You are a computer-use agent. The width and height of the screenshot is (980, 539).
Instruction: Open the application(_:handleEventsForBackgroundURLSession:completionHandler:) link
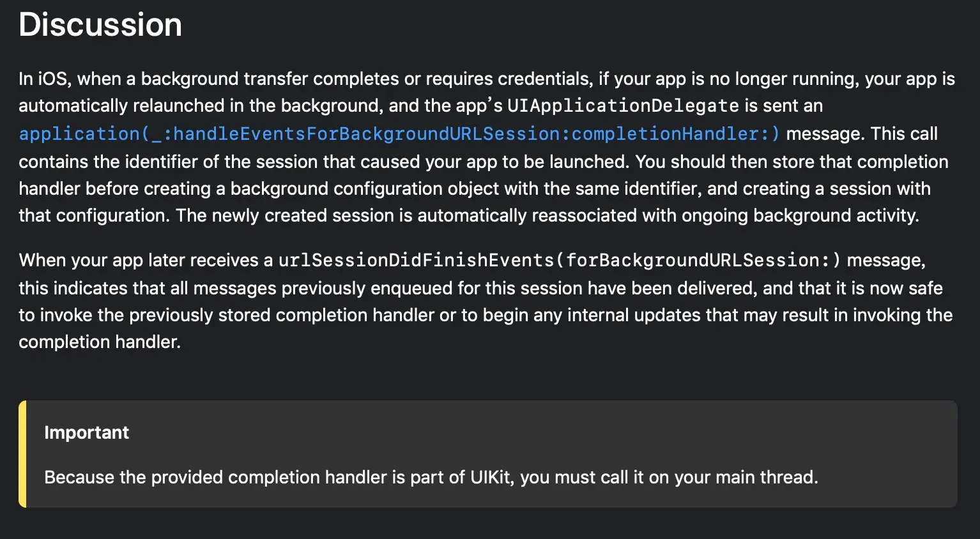pyautogui.click(x=399, y=133)
